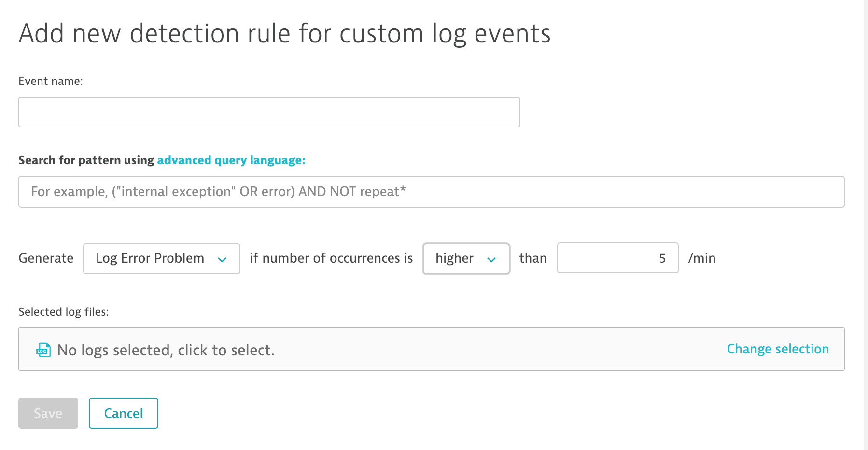The height and width of the screenshot is (450, 868).
Task: Click the Search for pattern using label
Action: pyautogui.click(x=86, y=160)
